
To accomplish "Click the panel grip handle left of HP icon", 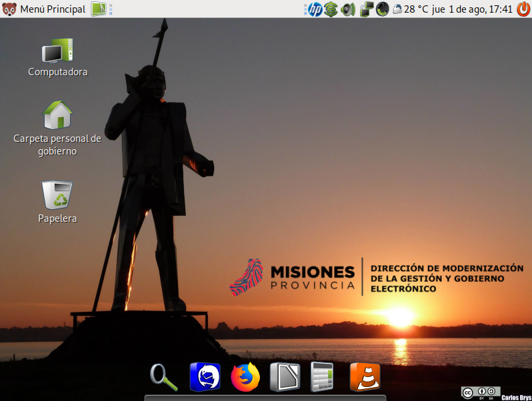I will tap(305, 9).
